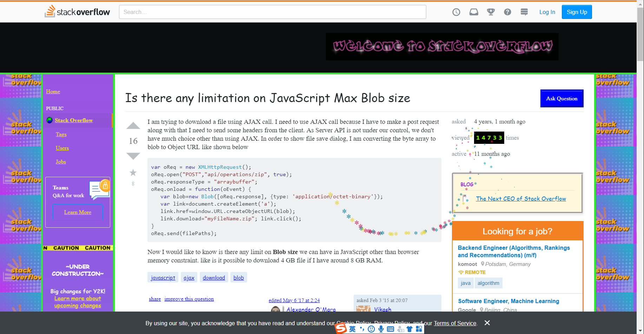Image resolution: width=644 pixels, height=334 pixels.
Task: Select Users in the left sidebar
Action: pos(62,148)
